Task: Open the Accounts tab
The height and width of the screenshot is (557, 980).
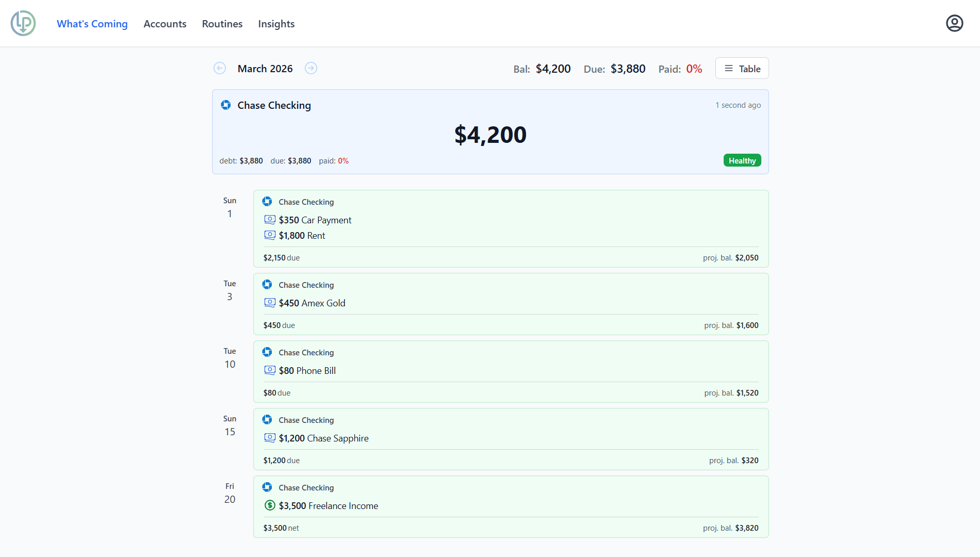Action: click(165, 24)
